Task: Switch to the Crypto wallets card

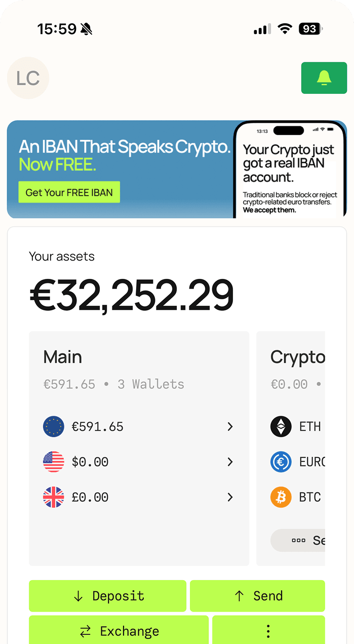Action: pos(299,356)
